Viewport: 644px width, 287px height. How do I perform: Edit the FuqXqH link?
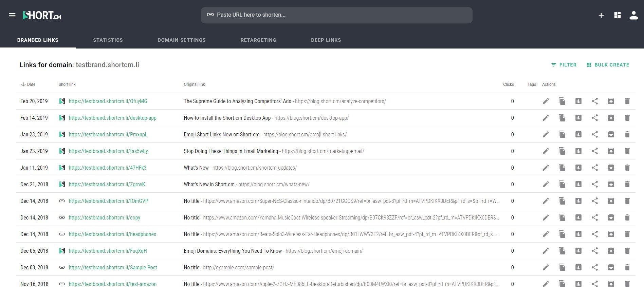pos(546,251)
